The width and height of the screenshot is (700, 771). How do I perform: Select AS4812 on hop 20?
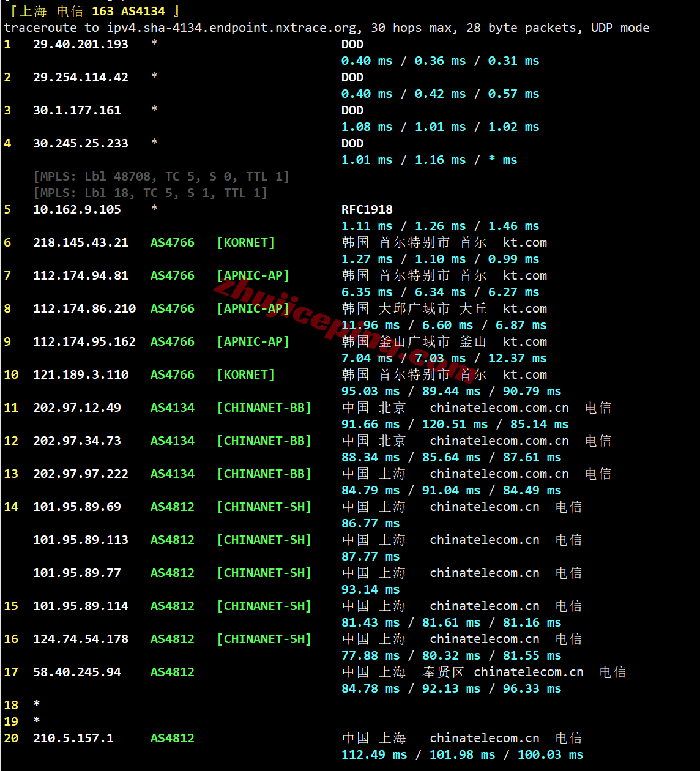[x=173, y=738]
